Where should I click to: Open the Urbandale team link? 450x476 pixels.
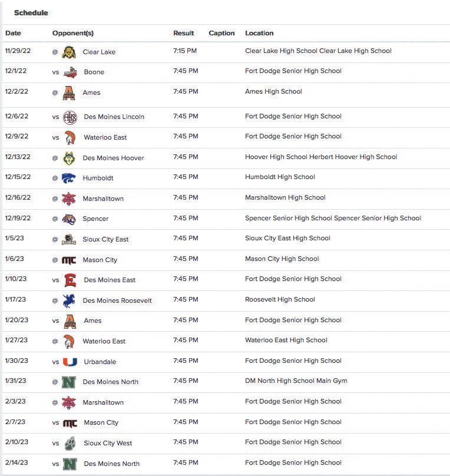pyautogui.click(x=100, y=362)
